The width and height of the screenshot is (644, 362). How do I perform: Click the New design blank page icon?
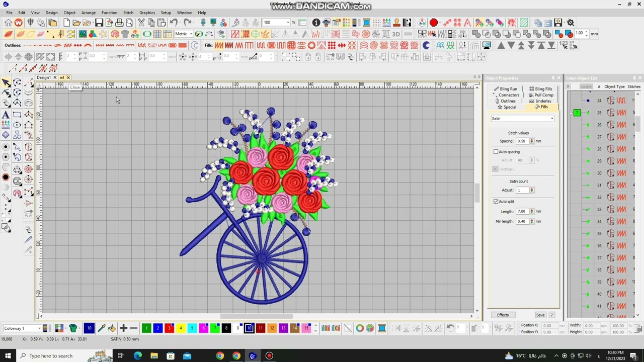[66, 22]
